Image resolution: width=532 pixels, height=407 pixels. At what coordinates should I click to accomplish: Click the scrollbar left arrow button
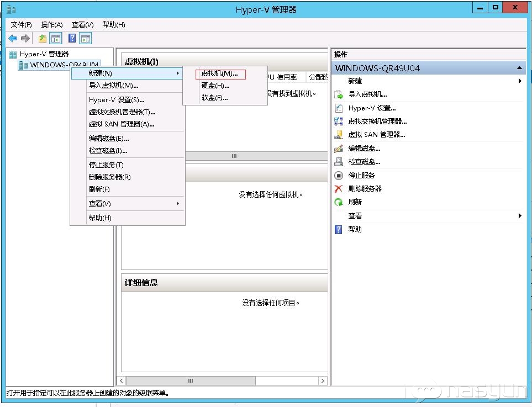(122, 380)
